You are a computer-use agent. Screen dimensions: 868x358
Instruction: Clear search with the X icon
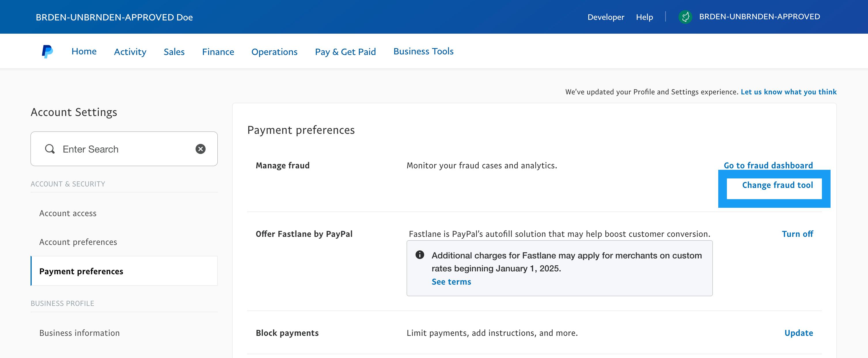[200, 149]
